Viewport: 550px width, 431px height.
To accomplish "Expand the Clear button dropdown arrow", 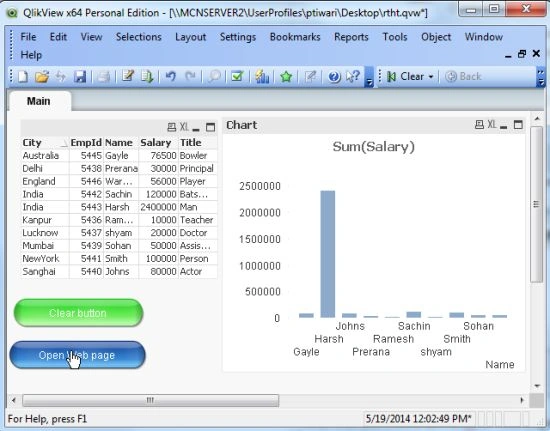I will [431, 76].
